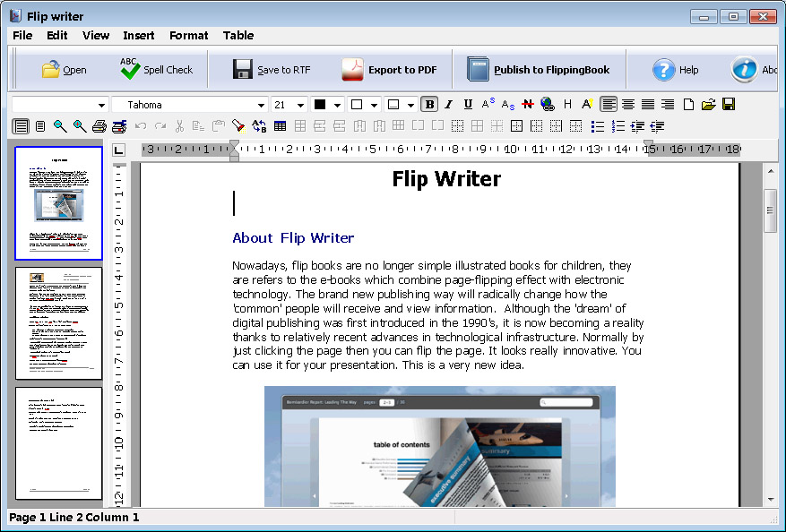Click the About info icon
Viewport: 786px width, 532px height.
click(x=744, y=69)
